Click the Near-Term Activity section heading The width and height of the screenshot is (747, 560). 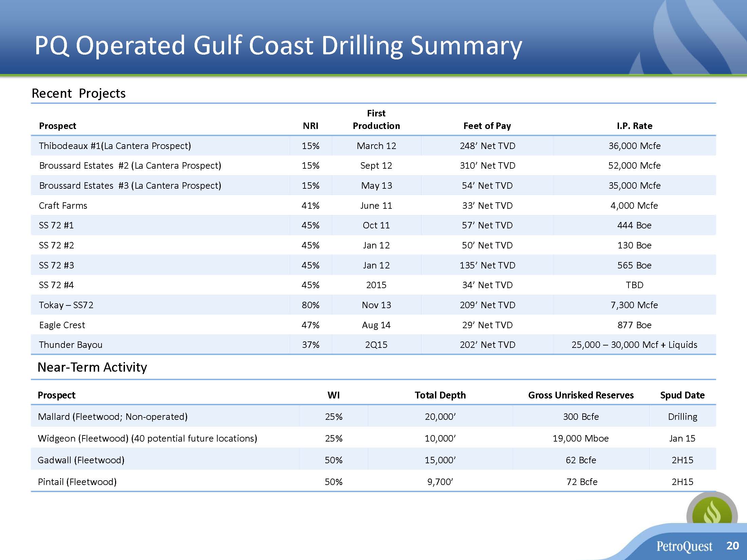(x=92, y=367)
